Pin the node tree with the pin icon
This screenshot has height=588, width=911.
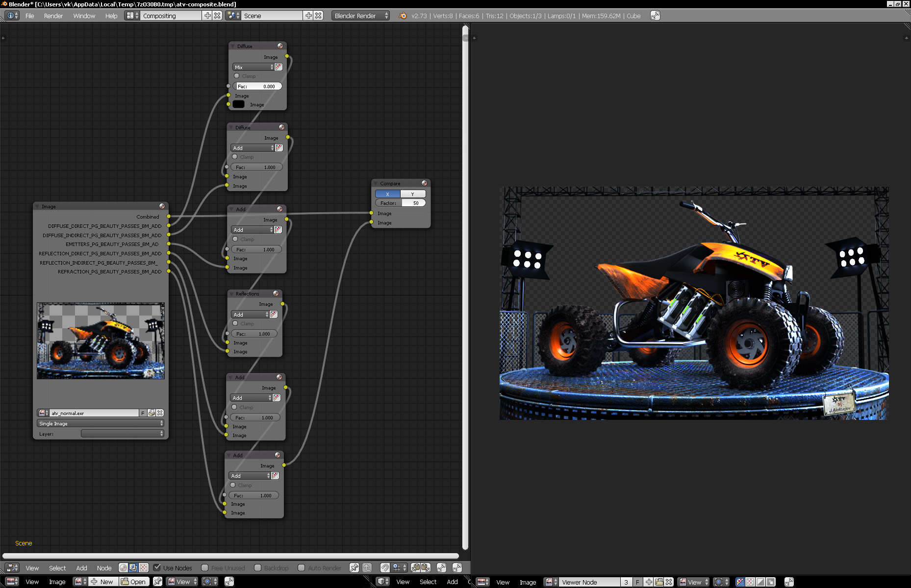354,567
